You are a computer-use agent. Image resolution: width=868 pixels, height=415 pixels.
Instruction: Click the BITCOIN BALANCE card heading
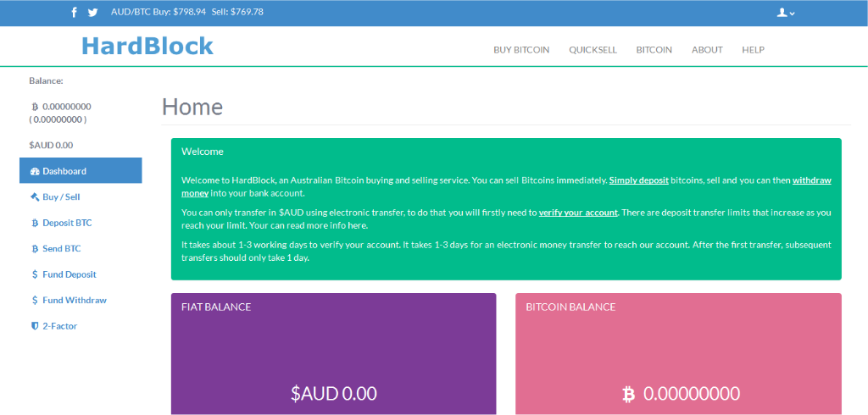[x=570, y=307]
